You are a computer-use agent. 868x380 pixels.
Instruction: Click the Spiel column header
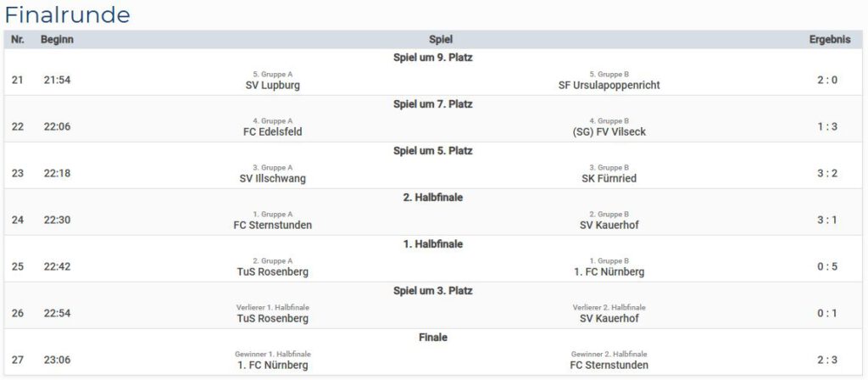pyautogui.click(x=441, y=39)
